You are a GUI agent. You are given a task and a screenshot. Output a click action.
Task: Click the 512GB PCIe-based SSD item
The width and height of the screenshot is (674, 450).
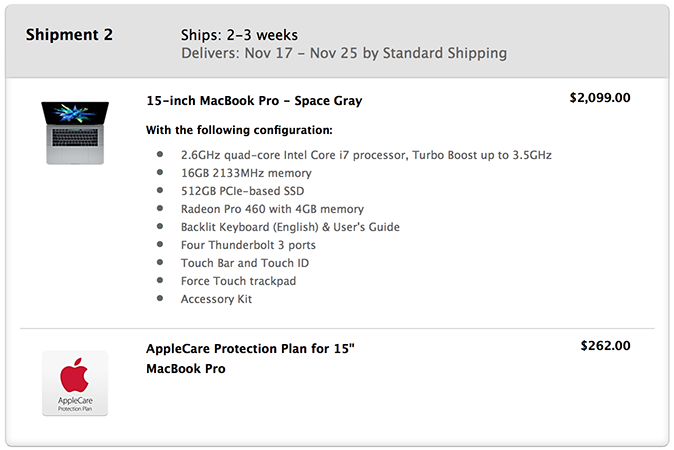click(x=242, y=191)
